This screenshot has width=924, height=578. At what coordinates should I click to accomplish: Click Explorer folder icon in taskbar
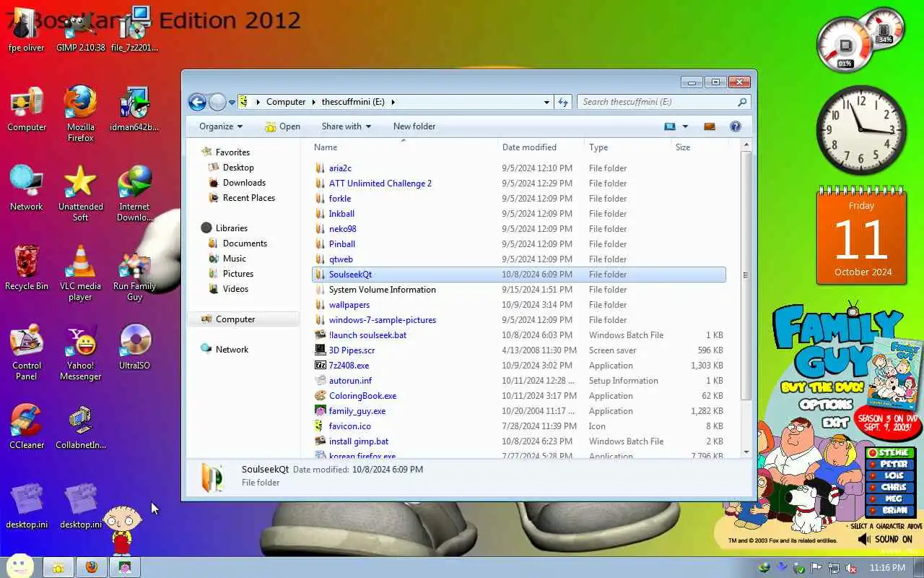click(x=58, y=567)
